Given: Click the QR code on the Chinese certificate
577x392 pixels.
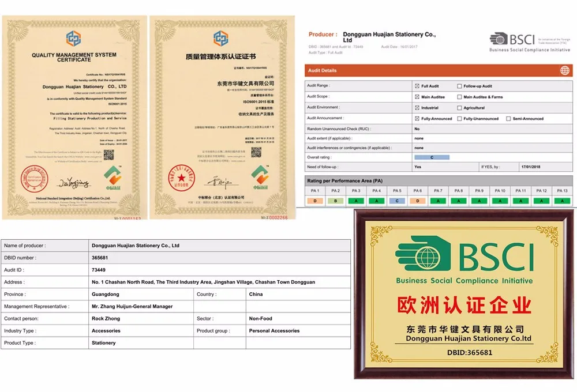Looking at the screenshot, I should pos(256,152).
